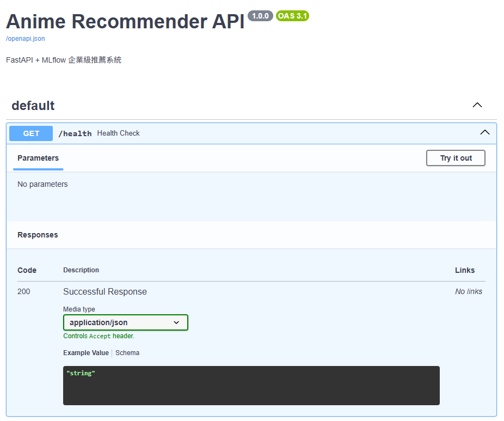
Task: Select the Parameters tab
Action: pyautogui.click(x=38, y=158)
